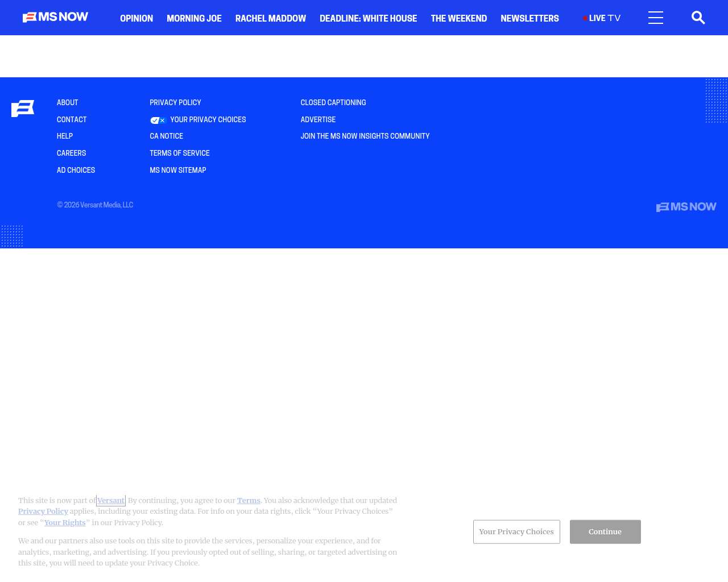Image resolution: width=728 pixels, height=582 pixels.
Task: Open Your Rights link in consent banner
Action: click(65, 523)
